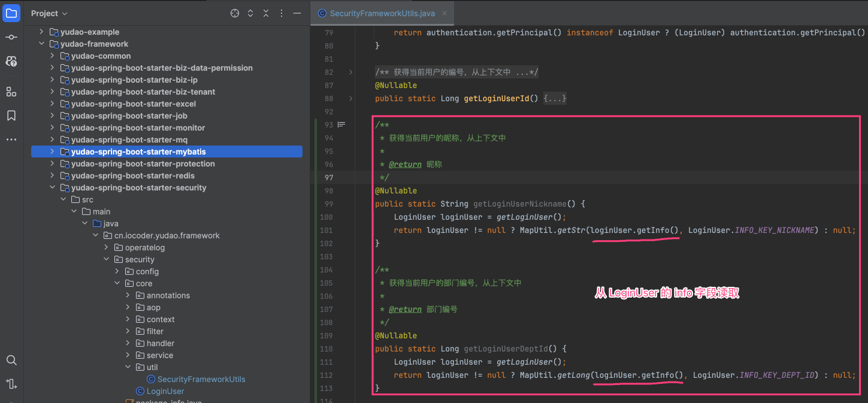Screen dimensions: 868x403
Task: Collapse the yudao-framework folder
Action: pos(41,44)
